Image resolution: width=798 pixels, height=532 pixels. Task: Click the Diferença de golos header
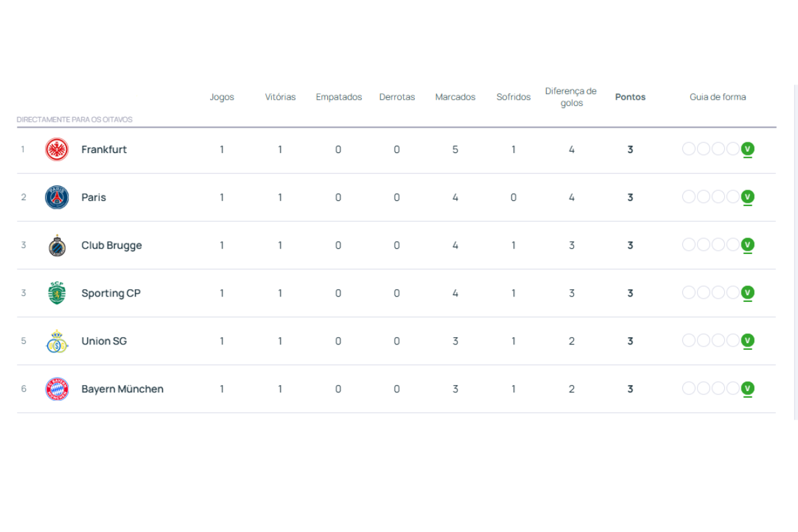[x=571, y=97]
